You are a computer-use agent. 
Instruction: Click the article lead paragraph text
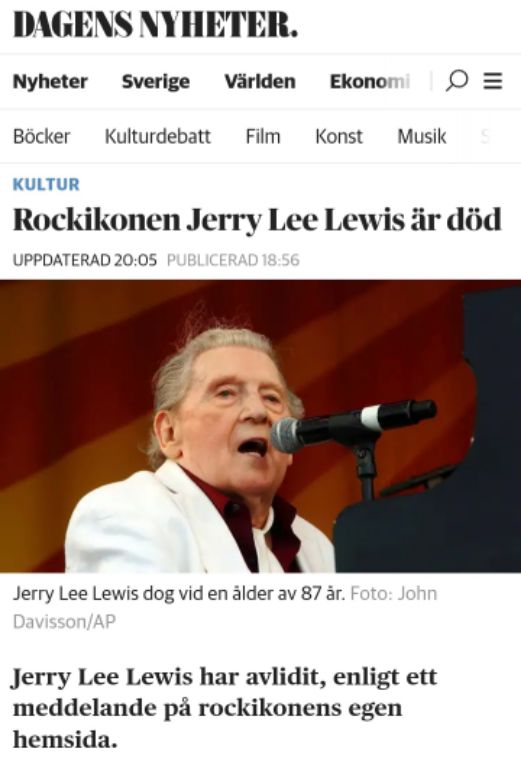[x=224, y=708]
